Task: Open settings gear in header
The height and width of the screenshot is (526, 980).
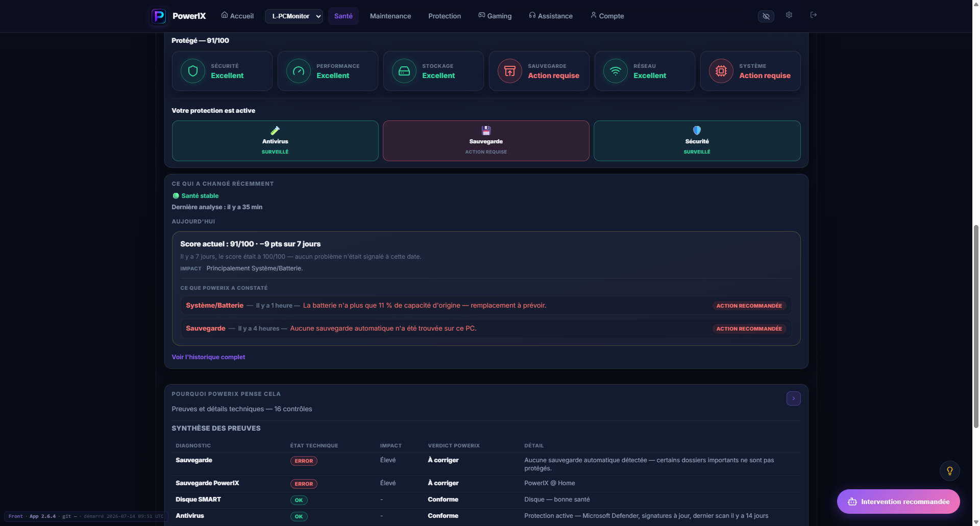Action: point(789,15)
